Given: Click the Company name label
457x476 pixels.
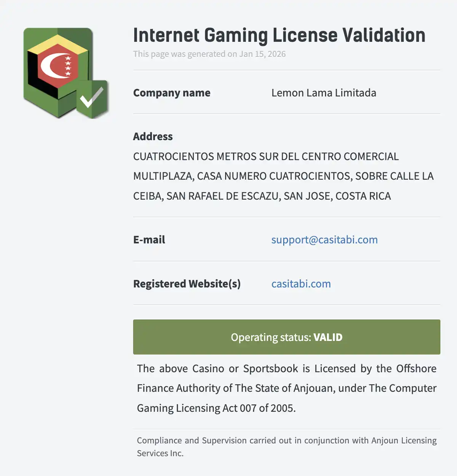Looking at the screenshot, I should pos(172,93).
